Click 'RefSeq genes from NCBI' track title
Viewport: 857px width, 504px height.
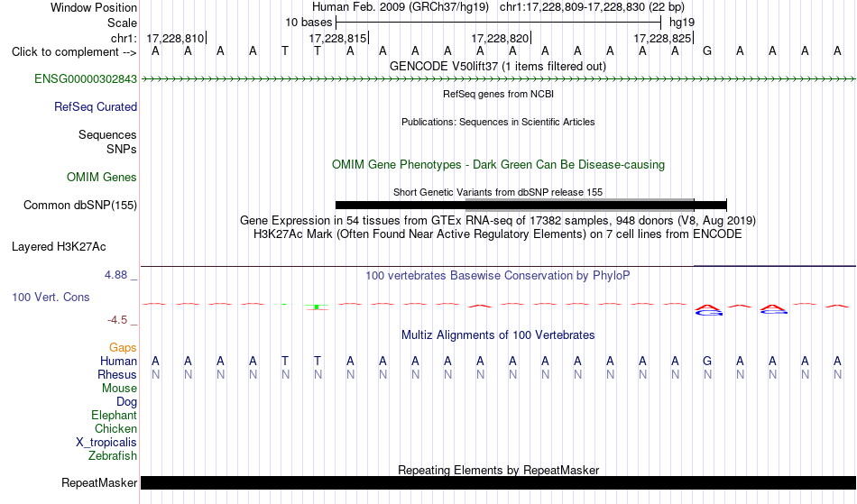498,94
